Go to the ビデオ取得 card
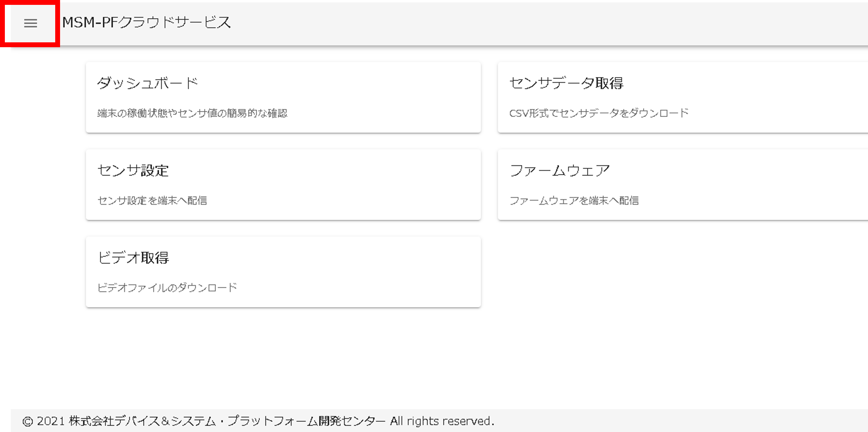Viewport: 868px width, 432px height. pos(283,272)
